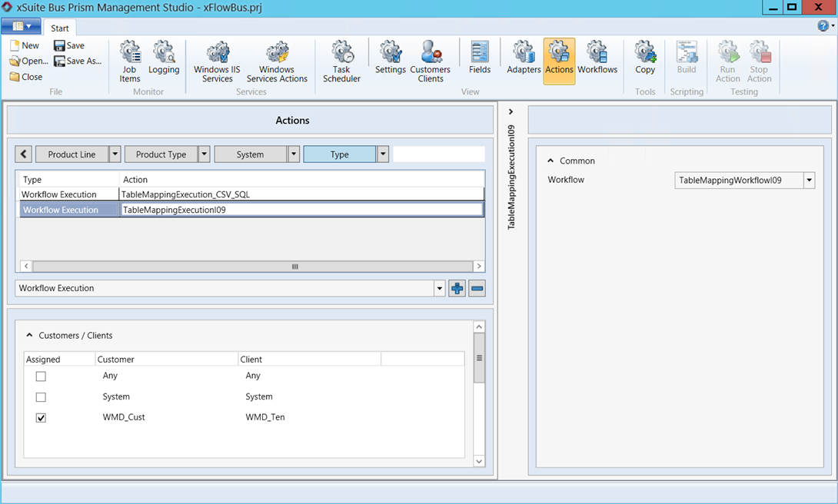Open the application file menu button
This screenshot has width=838, height=504.
click(21, 26)
